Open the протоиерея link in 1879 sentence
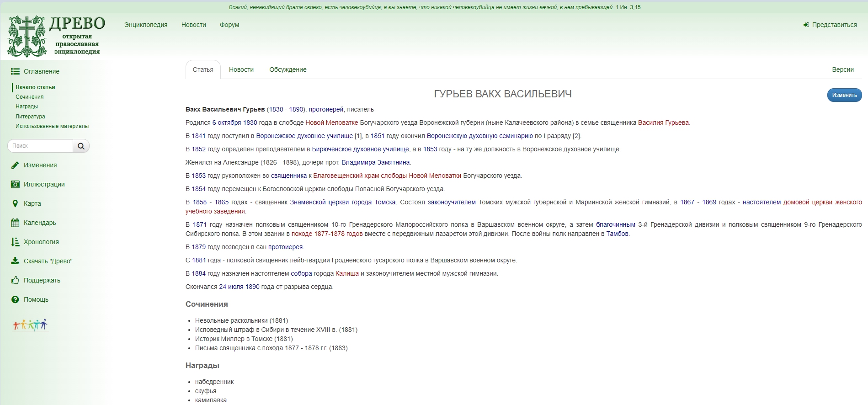The image size is (868, 405). [x=286, y=247]
